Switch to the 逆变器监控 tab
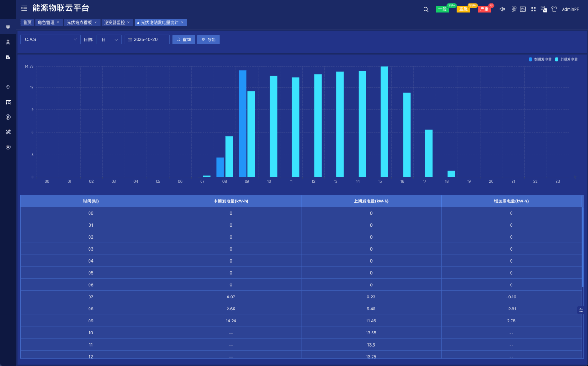Image resolution: width=588 pixels, height=366 pixels. click(118, 22)
